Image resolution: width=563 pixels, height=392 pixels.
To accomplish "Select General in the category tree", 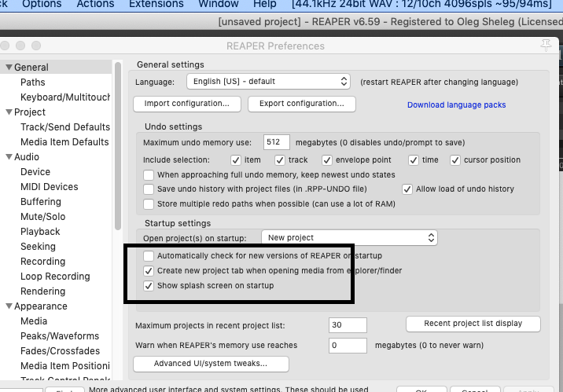I will tap(31, 68).
